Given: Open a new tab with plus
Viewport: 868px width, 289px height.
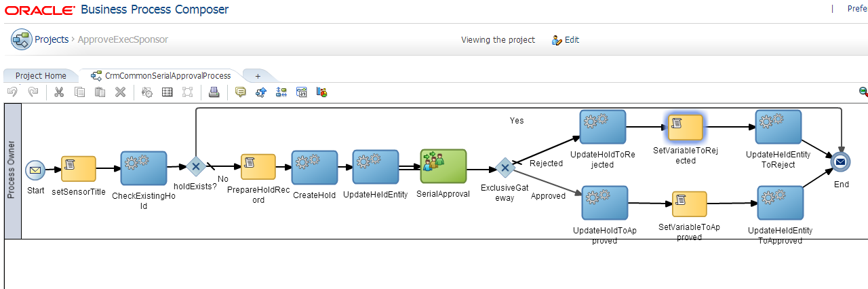Looking at the screenshot, I should coord(258,76).
